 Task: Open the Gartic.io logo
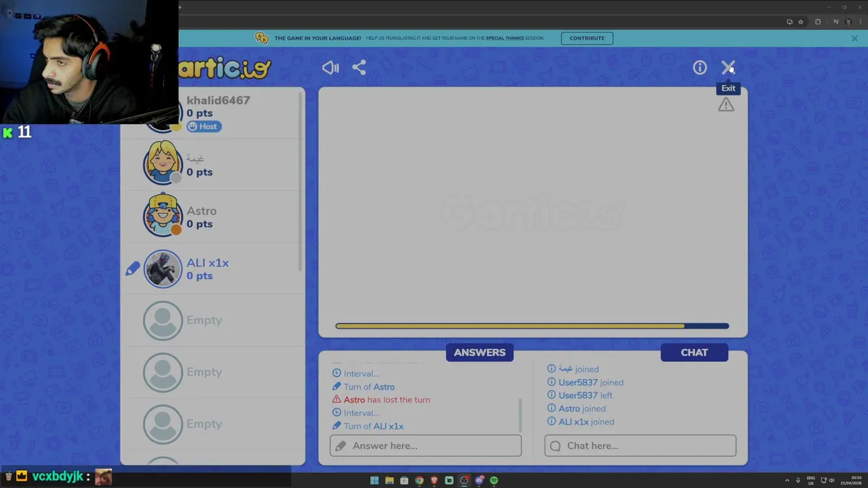coord(224,67)
